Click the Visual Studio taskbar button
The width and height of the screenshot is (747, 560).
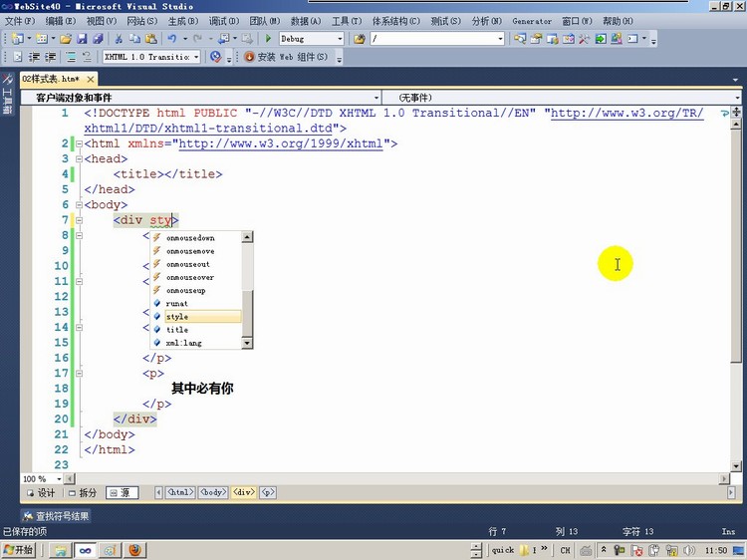86,550
